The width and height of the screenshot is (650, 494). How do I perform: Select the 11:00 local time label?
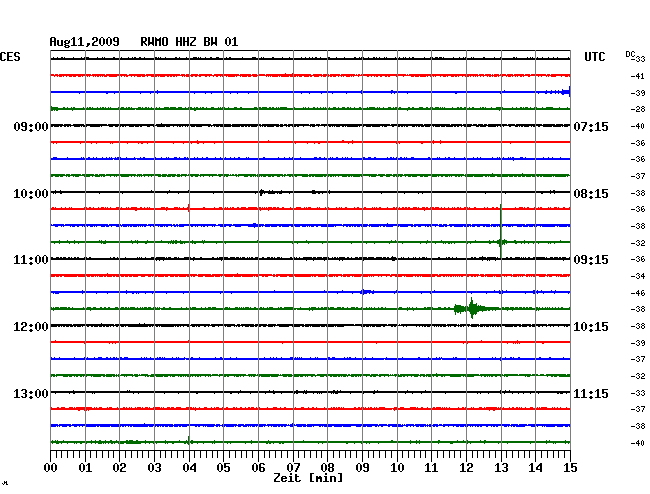point(31,260)
